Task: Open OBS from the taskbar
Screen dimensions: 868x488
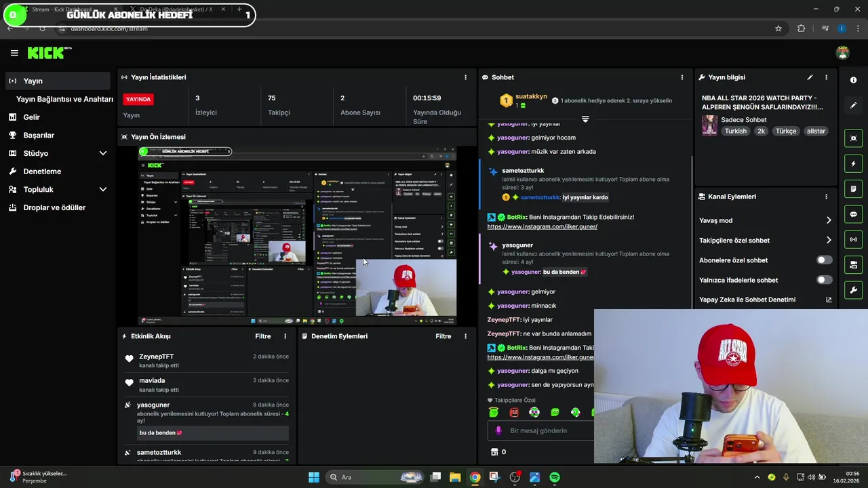Action: coord(515,477)
